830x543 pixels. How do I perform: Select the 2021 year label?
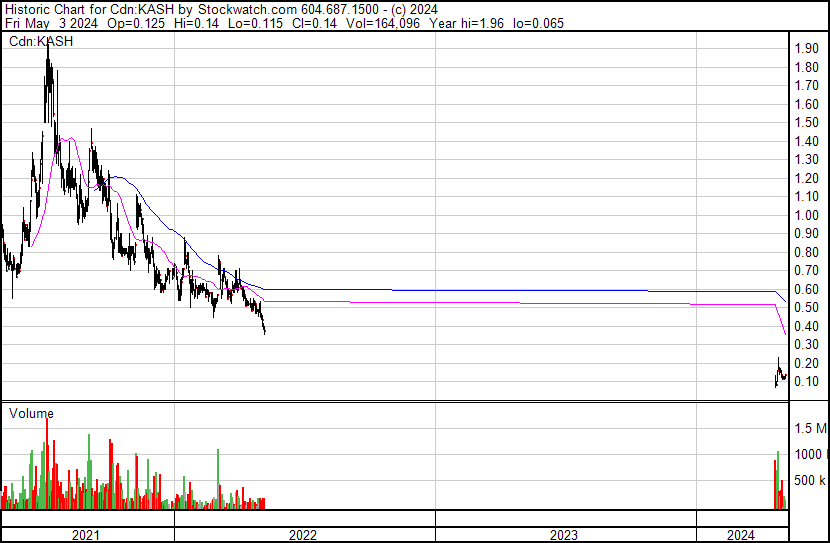[x=86, y=535]
